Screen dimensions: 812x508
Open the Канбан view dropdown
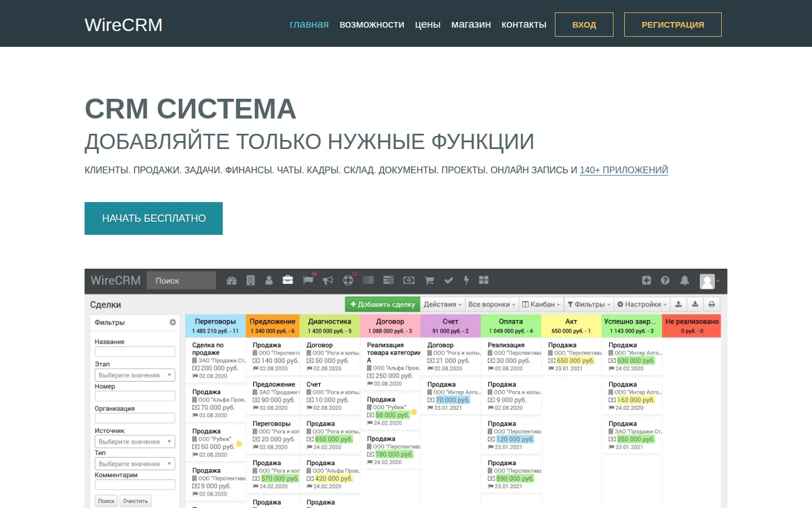tap(541, 304)
